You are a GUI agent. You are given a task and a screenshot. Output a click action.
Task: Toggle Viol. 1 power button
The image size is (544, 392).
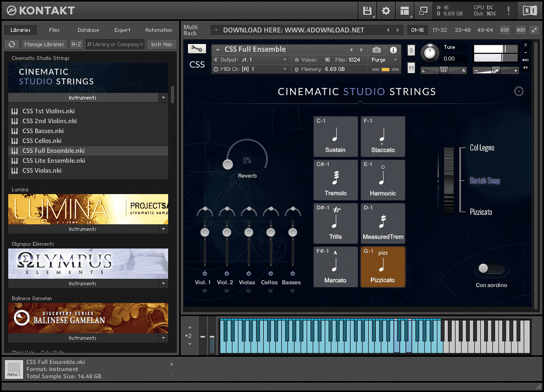[x=205, y=273]
